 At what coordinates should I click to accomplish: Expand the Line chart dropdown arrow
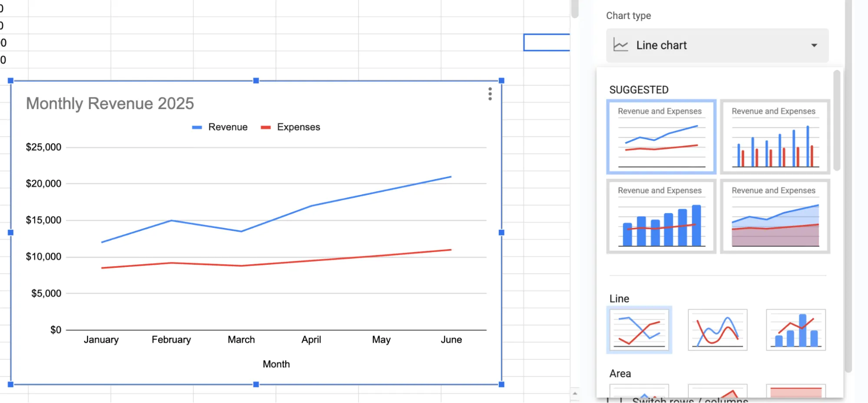[x=815, y=45]
